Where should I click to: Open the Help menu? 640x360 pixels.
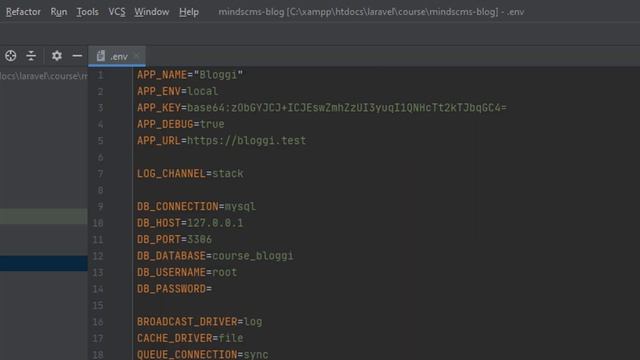click(189, 12)
